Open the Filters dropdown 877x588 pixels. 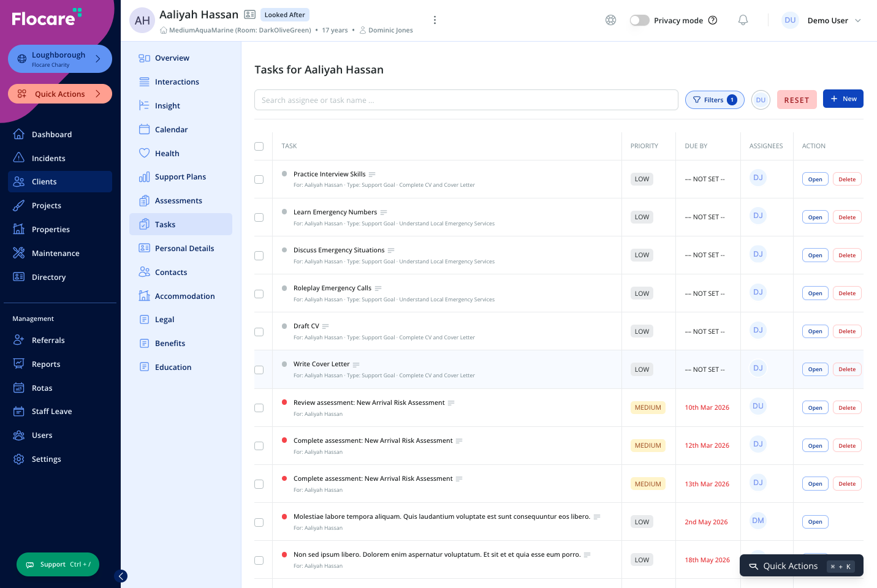click(715, 100)
